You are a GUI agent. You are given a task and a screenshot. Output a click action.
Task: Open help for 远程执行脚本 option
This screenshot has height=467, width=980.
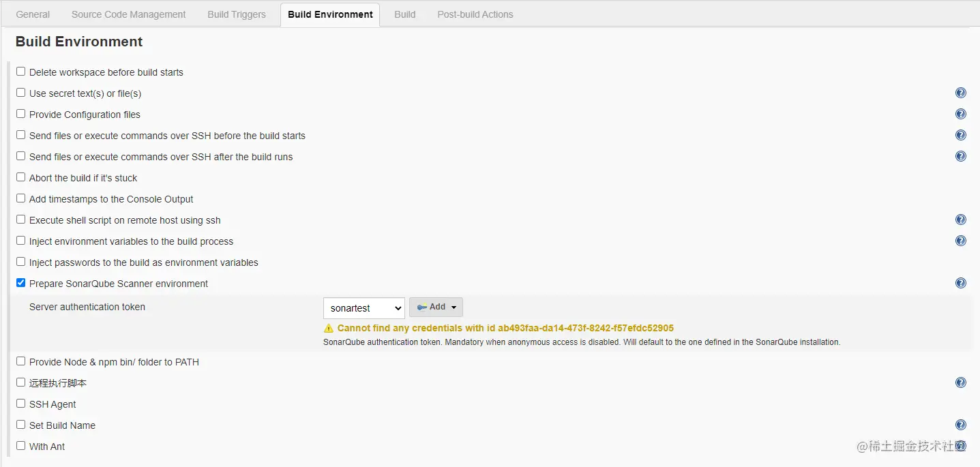click(x=961, y=382)
